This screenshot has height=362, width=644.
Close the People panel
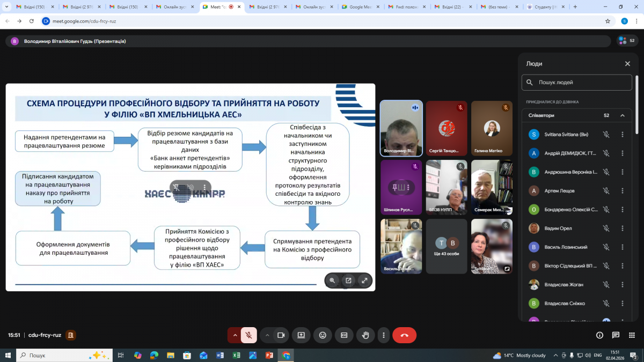pos(627,64)
